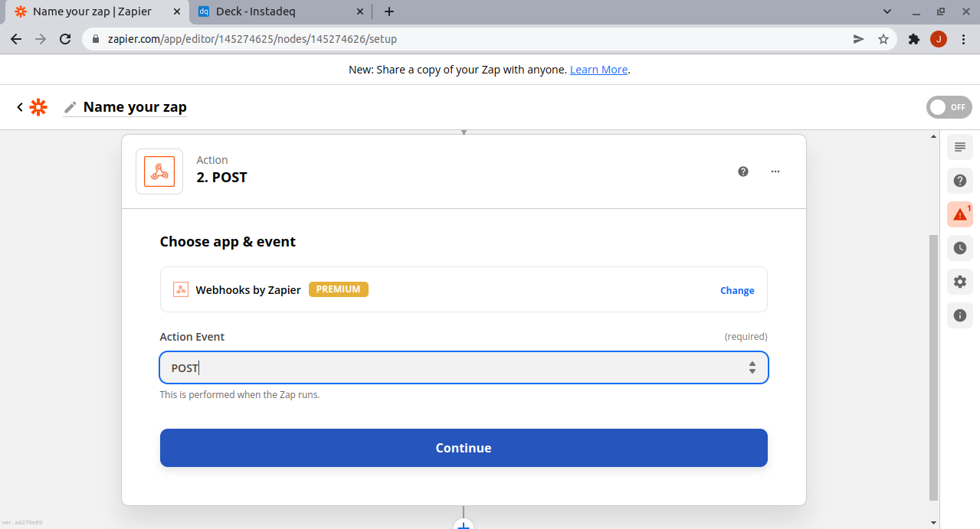The height and width of the screenshot is (529, 980).
Task: Click the 'Choose app & event' heading
Action: tap(228, 242)
